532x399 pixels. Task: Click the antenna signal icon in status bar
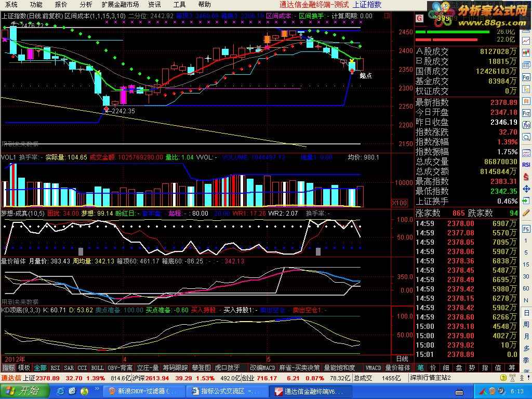[x=512, y=378]
